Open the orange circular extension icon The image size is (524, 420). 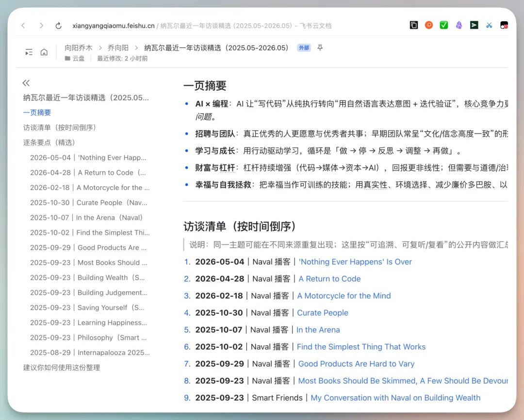point(429,25)
